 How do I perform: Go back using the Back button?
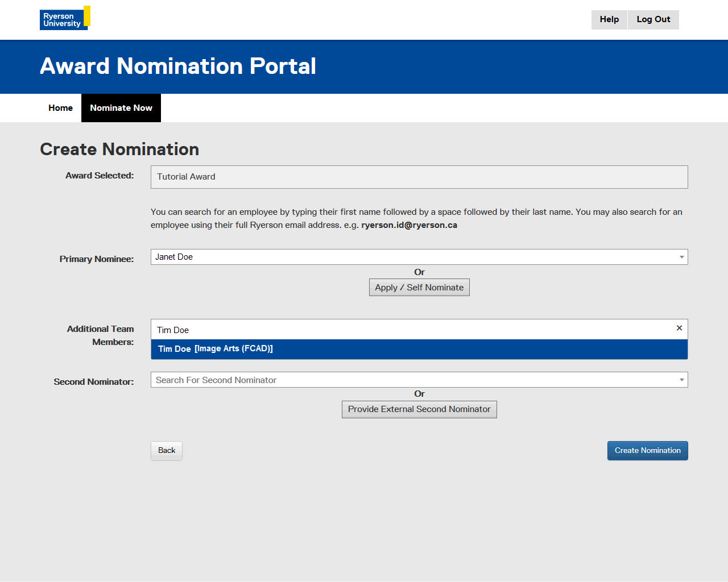click(167, 450)
